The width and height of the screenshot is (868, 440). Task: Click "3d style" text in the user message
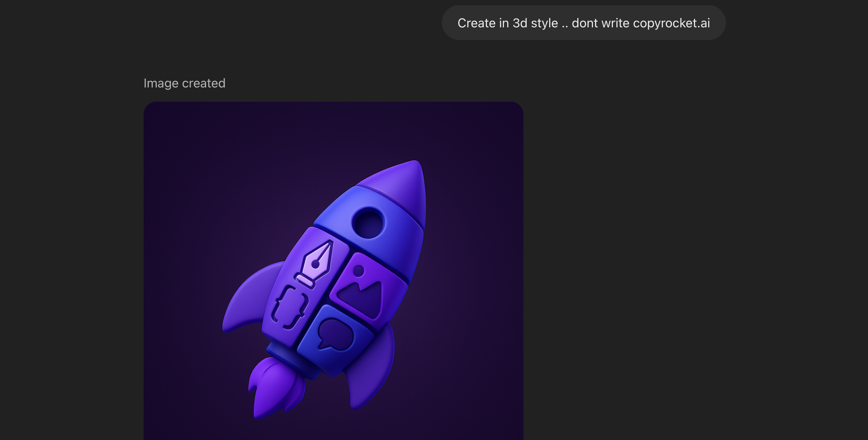(x=535, y=23)
